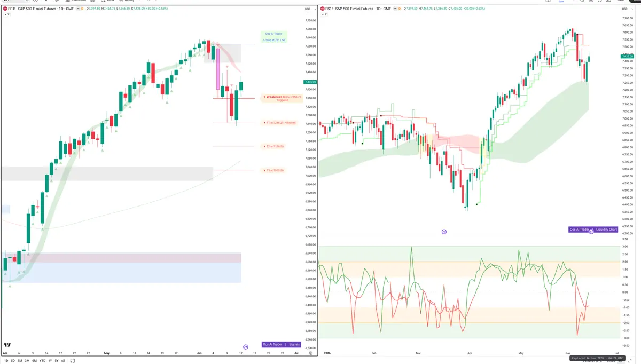Image resolution: width=641 pixels, height=364 pixels.
Task: Click the 7,700.00 price scale label in right chart
Action: tap(628, 19)
